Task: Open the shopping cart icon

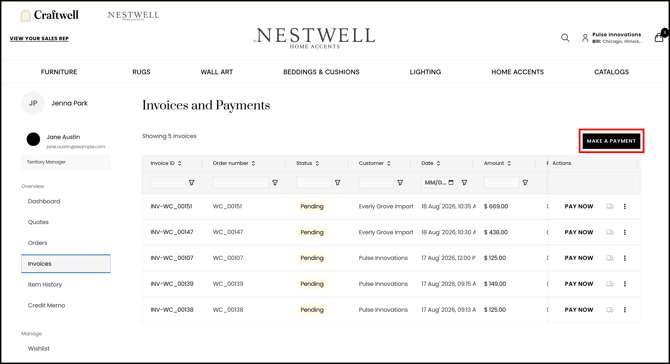Action: 659,38
